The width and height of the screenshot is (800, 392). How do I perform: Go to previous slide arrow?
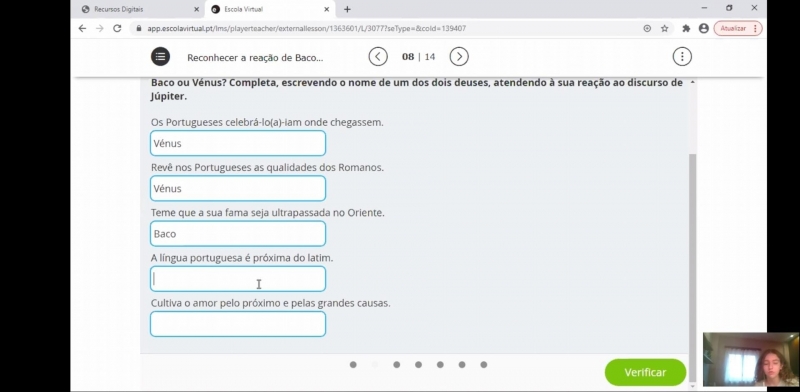click(378, 57)
